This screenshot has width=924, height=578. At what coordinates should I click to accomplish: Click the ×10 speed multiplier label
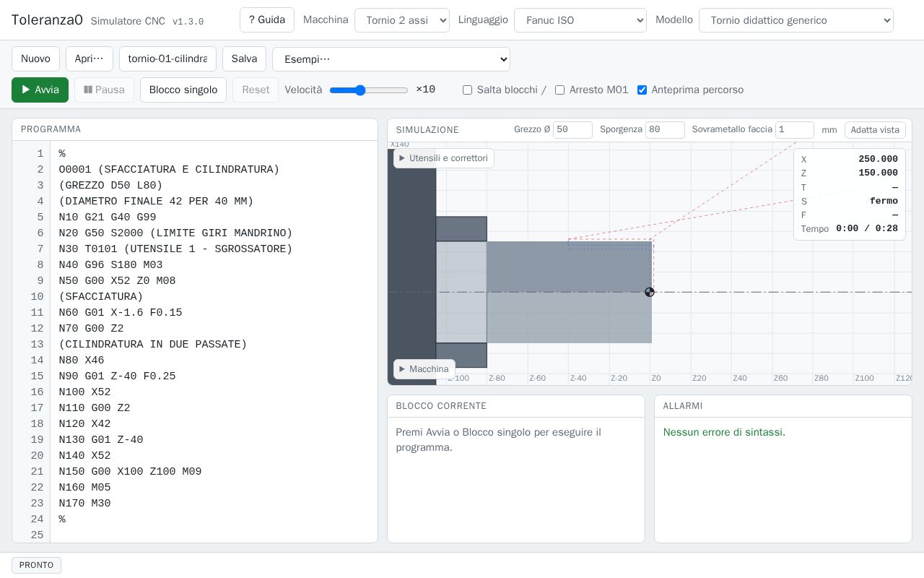point(426,90)
